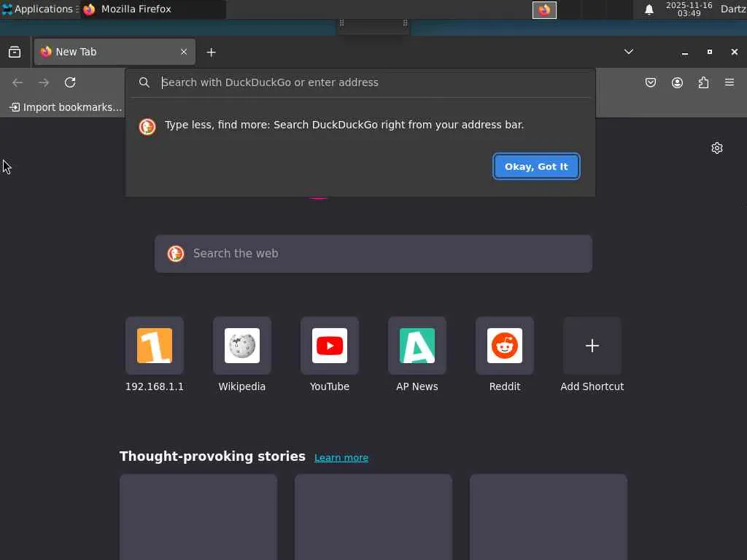Go forward with the forward arrow
Screen dimensions: 747x560
click(44, 83)
